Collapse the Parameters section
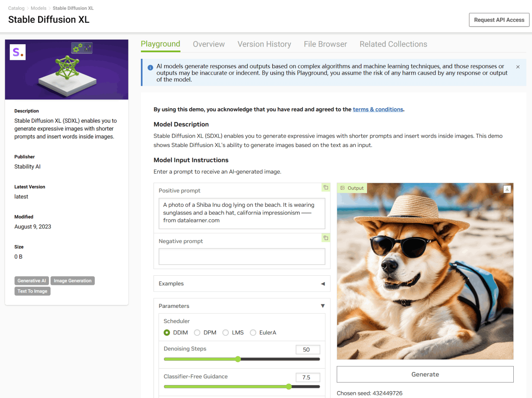 [x=323, y=306]
